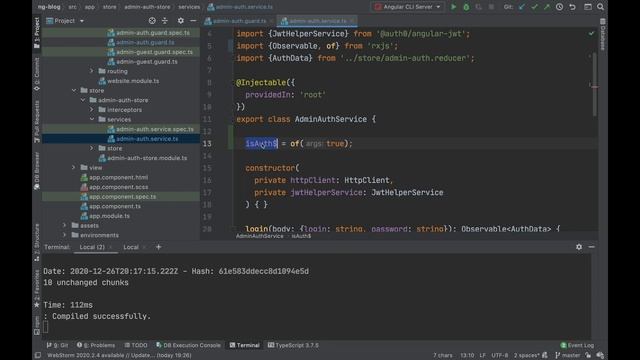
Task: Push commits with the Git arrow icon
Action: coord(547,7)
